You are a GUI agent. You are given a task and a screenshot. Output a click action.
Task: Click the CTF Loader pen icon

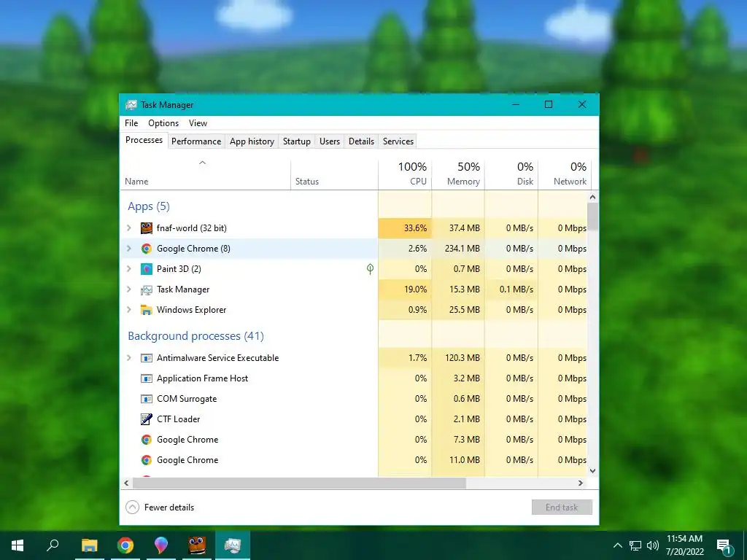coord(146,419)
